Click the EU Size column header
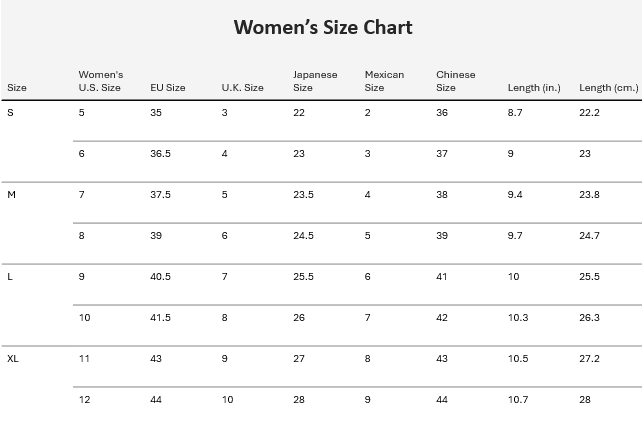The height and width of the screenshot is (422, 642). tap(168, 88)
